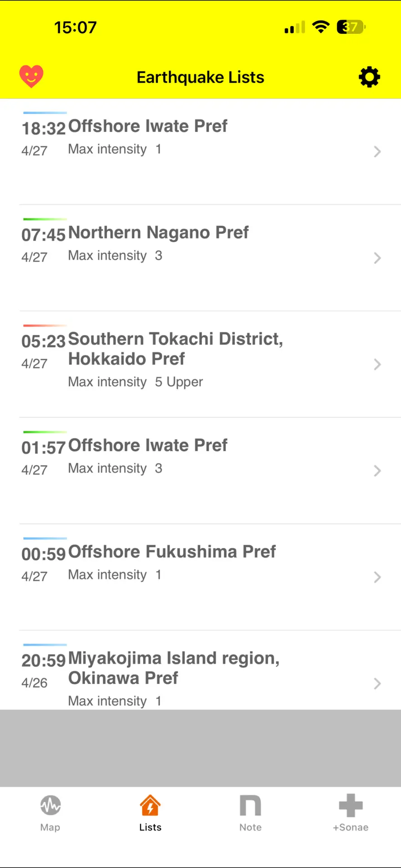Expand chevron for 01:57 Offshore Iwate Pref
The width and height of the screenshot is (401, 868).
coord(377,471)
